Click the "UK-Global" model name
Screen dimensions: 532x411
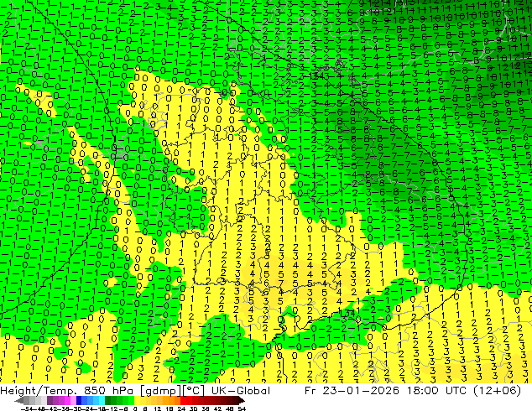241,391
